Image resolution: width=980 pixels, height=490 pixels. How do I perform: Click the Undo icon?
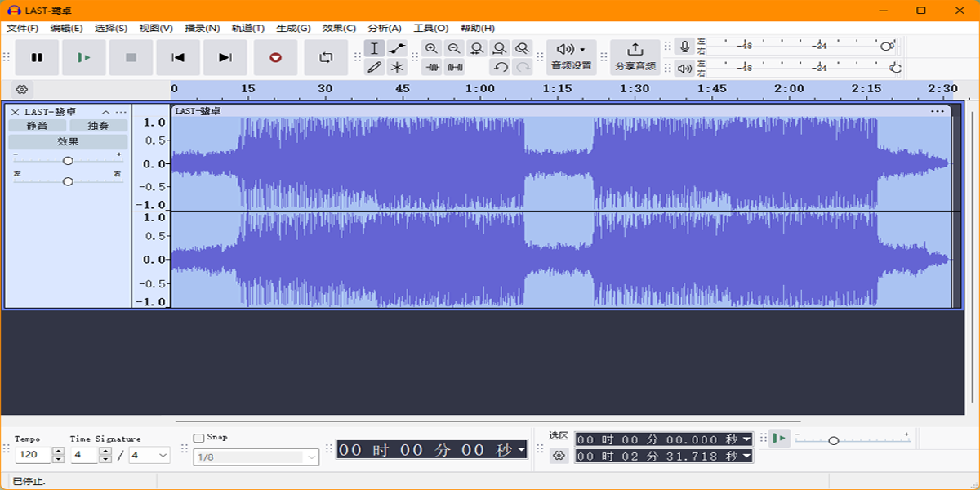pyautogui.click(x=498, y=67)
